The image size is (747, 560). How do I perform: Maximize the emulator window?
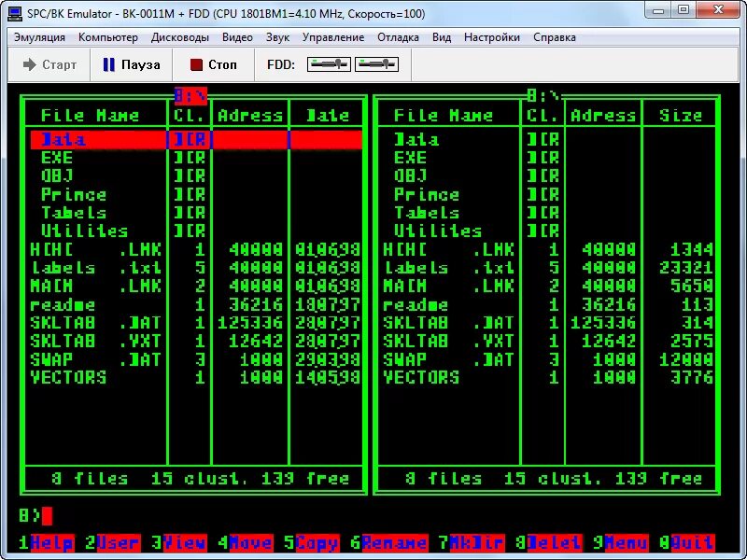(684, 9)
